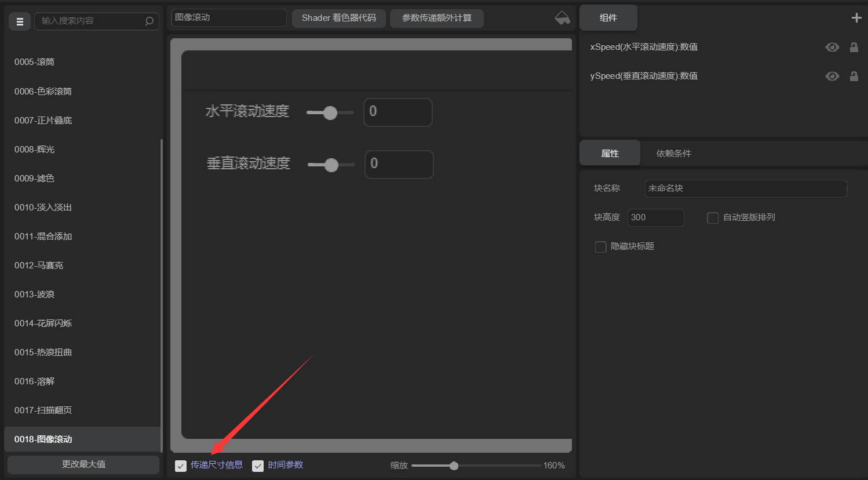Toggle visibility of ySpeed parameter
Viewport: 868px width, 480px height.
click(832, 76)
